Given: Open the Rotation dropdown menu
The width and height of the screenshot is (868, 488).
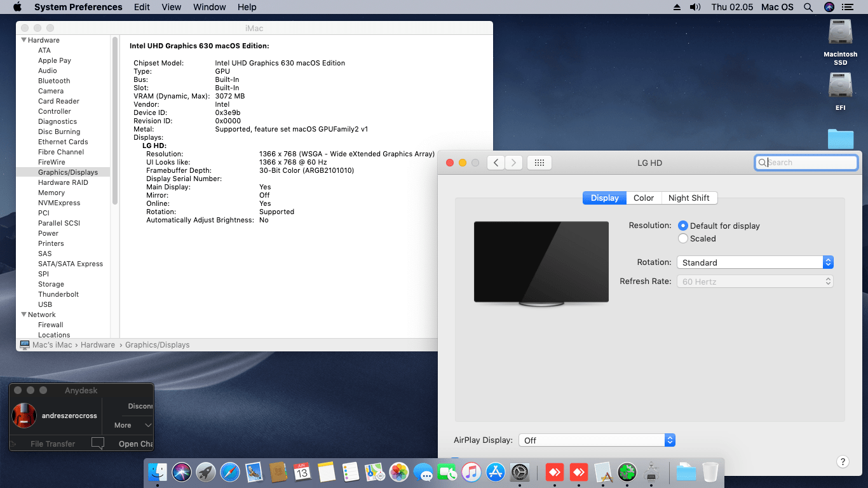Looking at the screenshot, I should pyautogui.click(x=754, y=262).
